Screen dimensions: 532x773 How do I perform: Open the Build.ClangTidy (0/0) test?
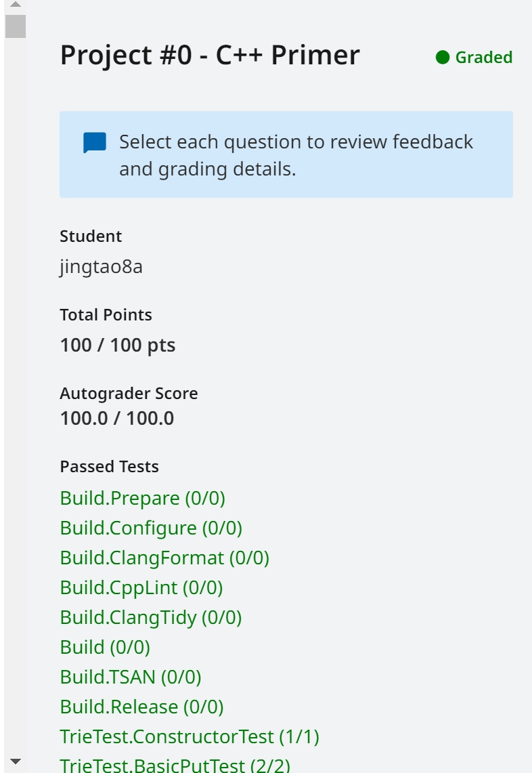click(151, 617)
